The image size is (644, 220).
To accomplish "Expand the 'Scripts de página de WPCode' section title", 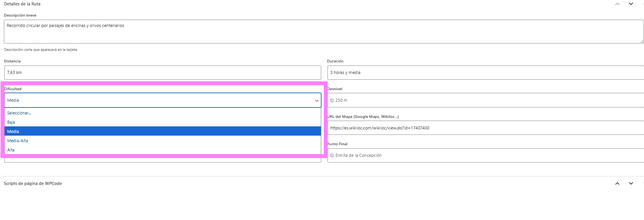I will click(x=33, y=183).
